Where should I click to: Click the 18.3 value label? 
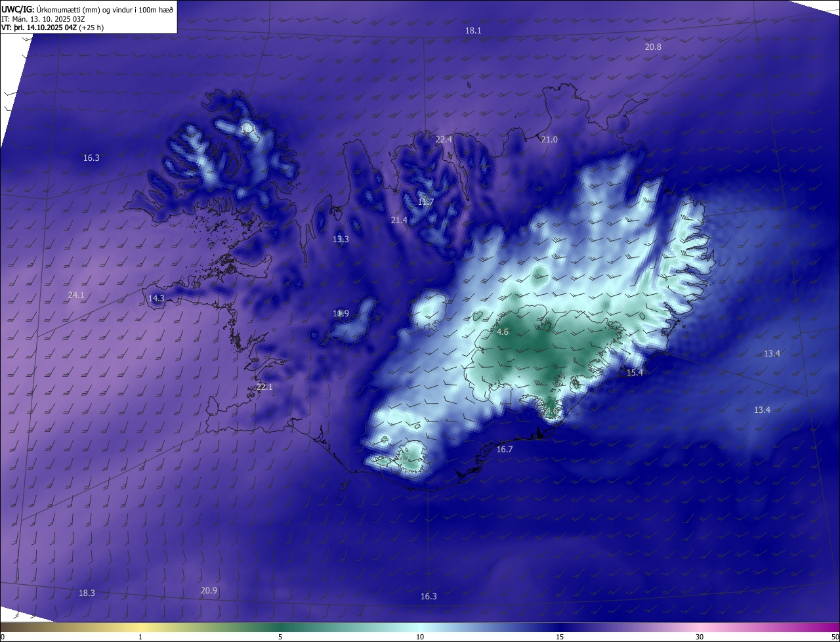point(87,593)
